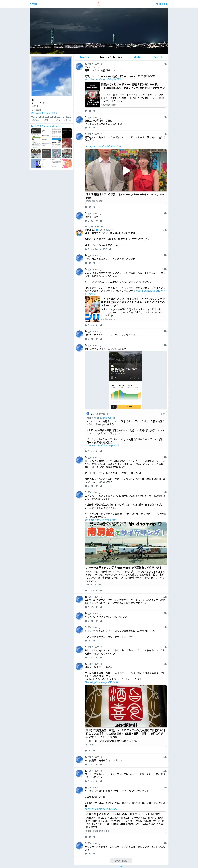Click heart icon under the さんま御殿 Instagram card

pyautogui.click(x=94, y=207)
